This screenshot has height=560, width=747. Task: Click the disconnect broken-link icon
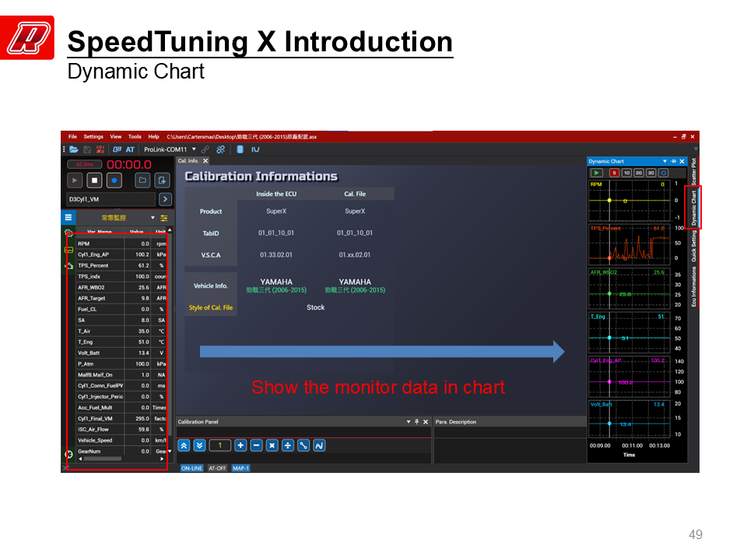pos(220,149)
